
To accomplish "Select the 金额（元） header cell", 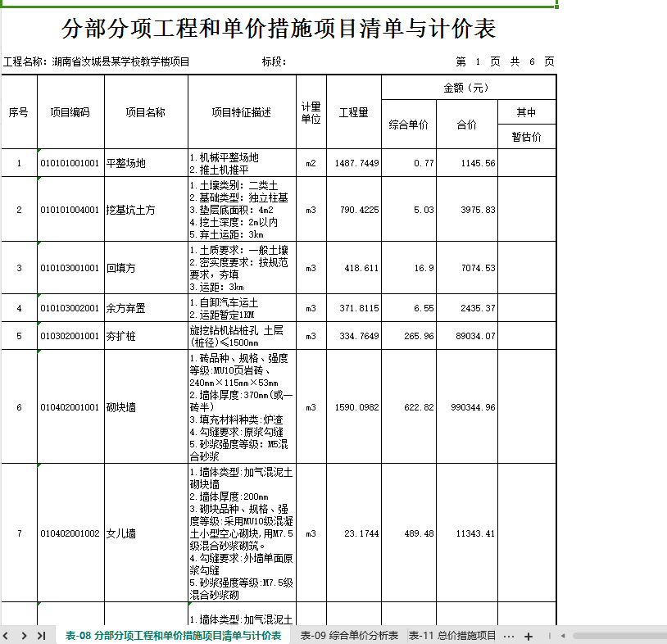I will coord(469,88).
